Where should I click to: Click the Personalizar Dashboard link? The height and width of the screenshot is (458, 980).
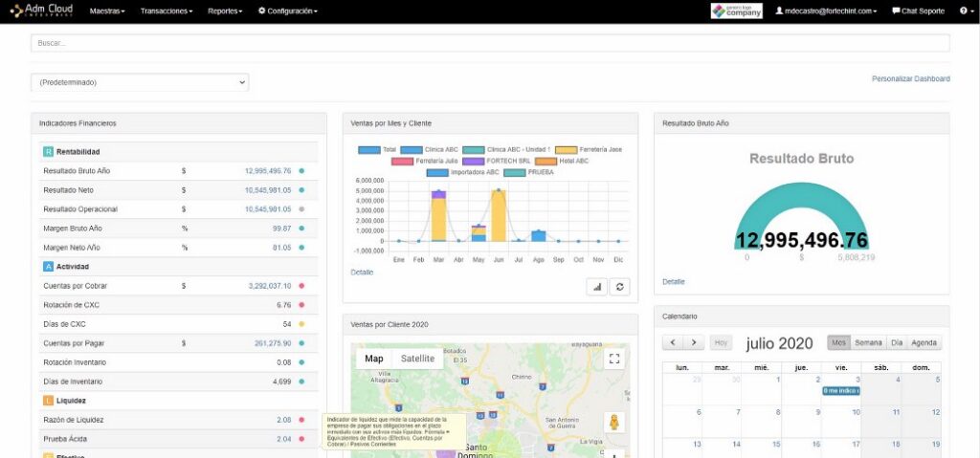(910, 78)
